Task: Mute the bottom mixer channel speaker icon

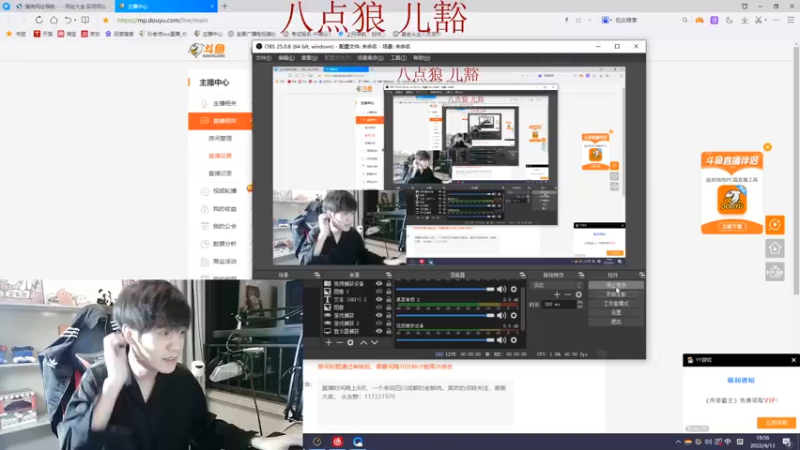Action: click(502, 340)
